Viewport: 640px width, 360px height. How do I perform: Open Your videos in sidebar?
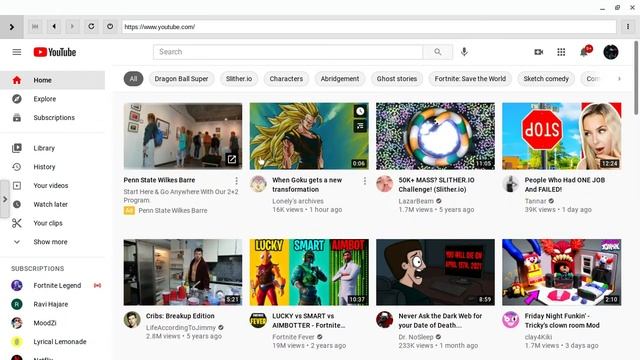coord(52,186)
